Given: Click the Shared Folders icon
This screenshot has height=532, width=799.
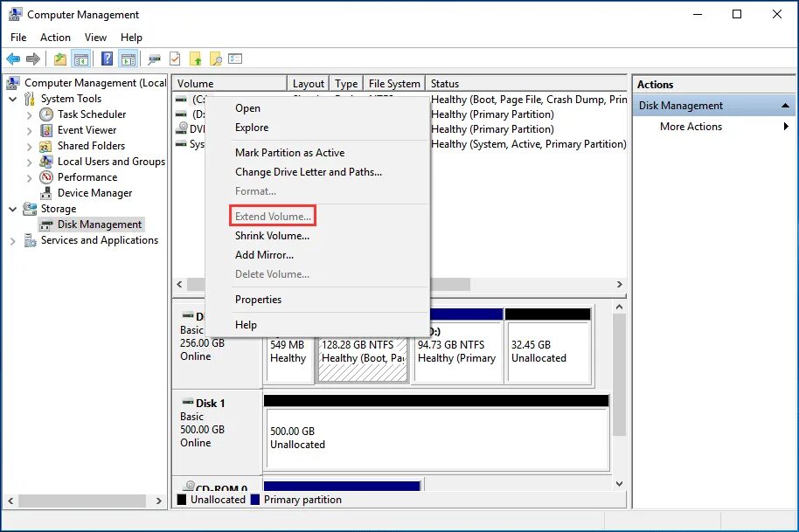Looking at the screenshot, I should click(45, 146).
